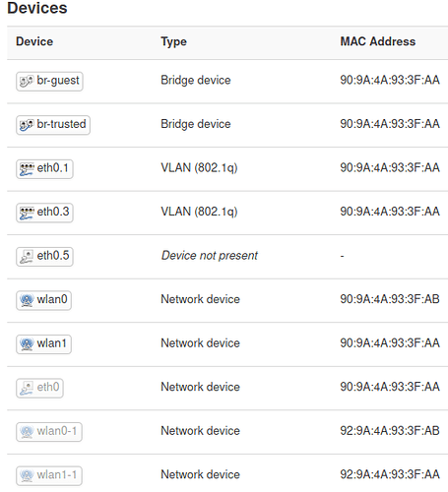Click the 'Device not present' text
The height and width of the screenshot is (492, 448).
click(x=210, y=256)
